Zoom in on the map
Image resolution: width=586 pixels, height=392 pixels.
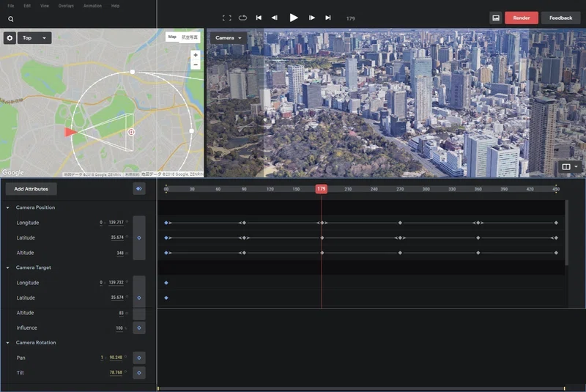[x=196, y=55]
